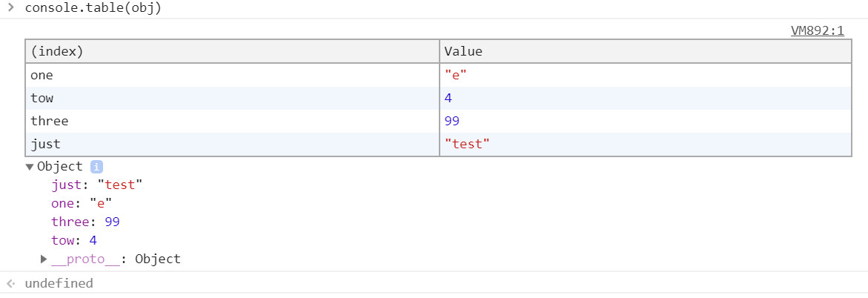
Task: Sort table by the (index) column header
Action: [56, 52]
